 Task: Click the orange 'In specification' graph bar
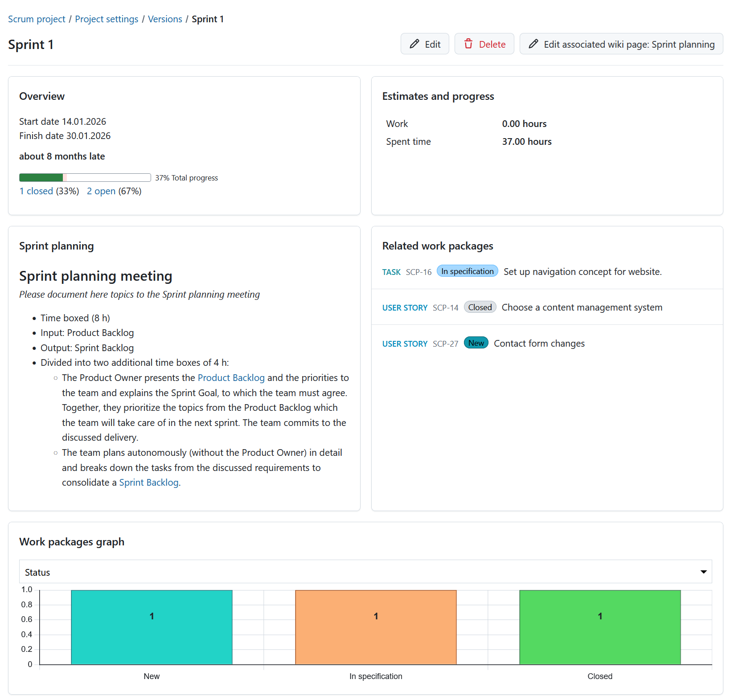point(376,627)
